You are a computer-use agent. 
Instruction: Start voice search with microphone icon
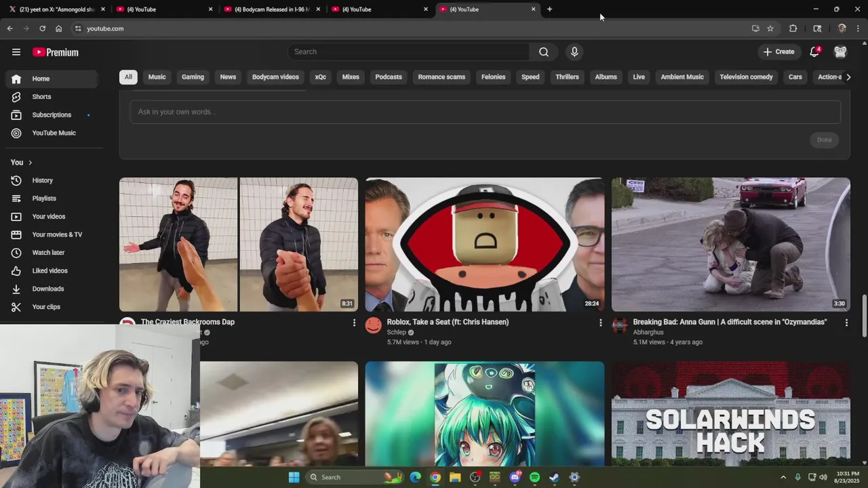[574, 52]
